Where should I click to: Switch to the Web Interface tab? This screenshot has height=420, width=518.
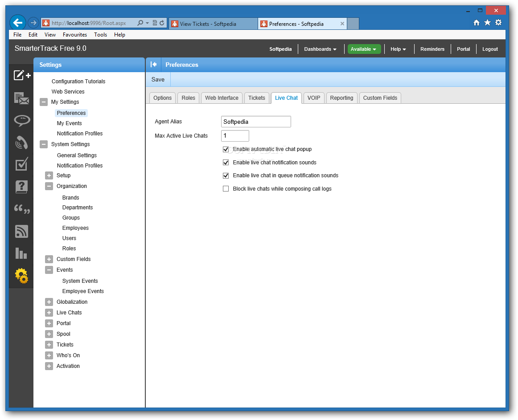click(x=222, y=98)
